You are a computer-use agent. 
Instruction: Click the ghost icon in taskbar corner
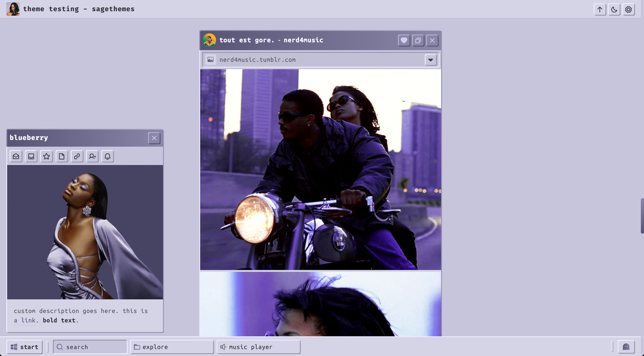click(626, 347)
